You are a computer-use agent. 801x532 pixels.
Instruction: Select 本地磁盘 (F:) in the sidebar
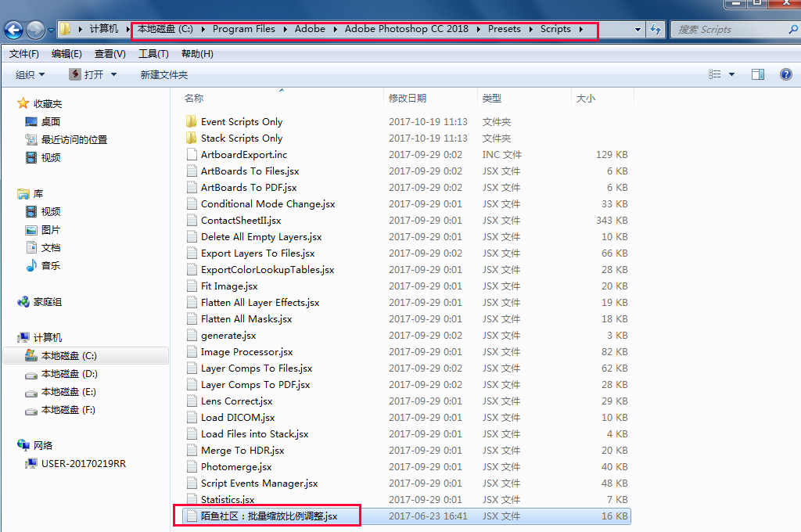pos(68,409)
